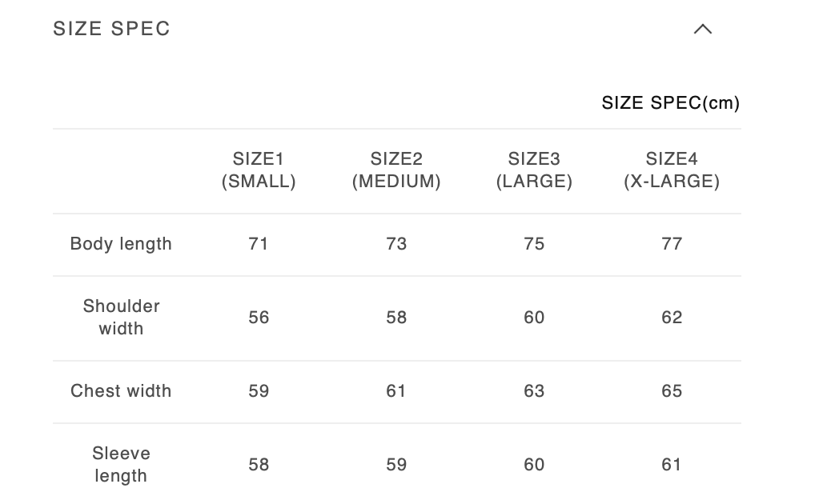Click Chest width value 63 for LARGE
This screenshot has height=504, width=823.
click(534, 391)
